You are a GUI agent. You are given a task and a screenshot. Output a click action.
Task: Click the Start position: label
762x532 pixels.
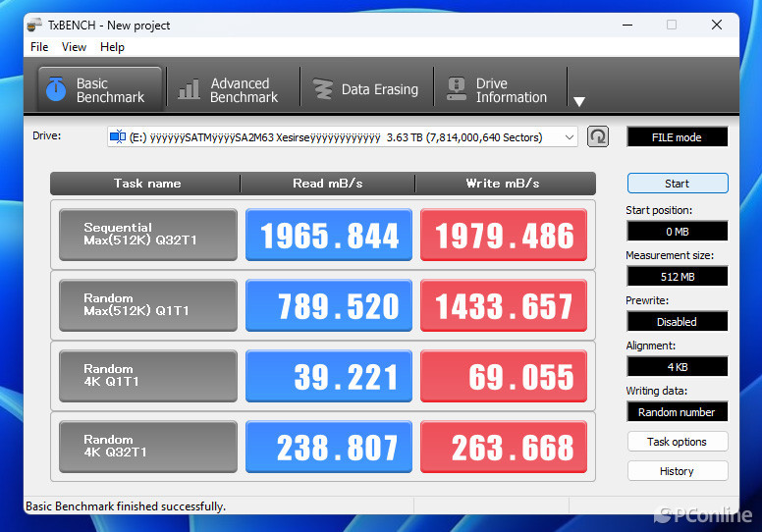[x=659, y=210]
